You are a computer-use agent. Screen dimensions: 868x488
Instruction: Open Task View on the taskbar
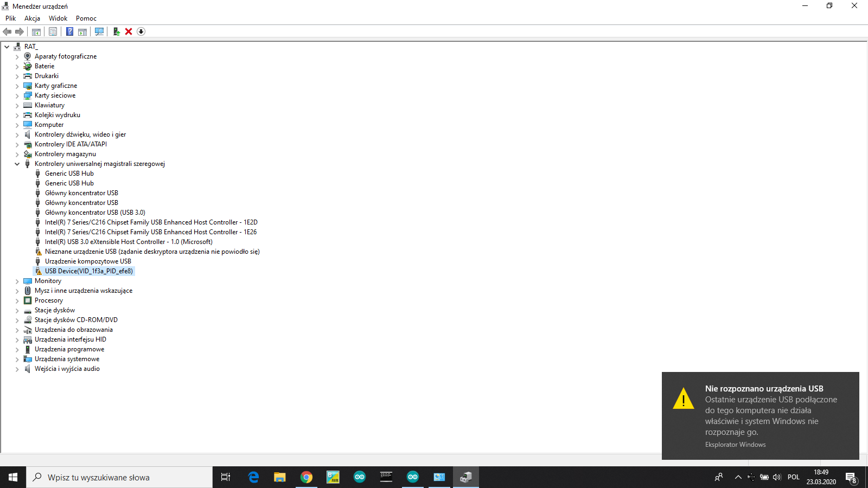click(226, 477)
